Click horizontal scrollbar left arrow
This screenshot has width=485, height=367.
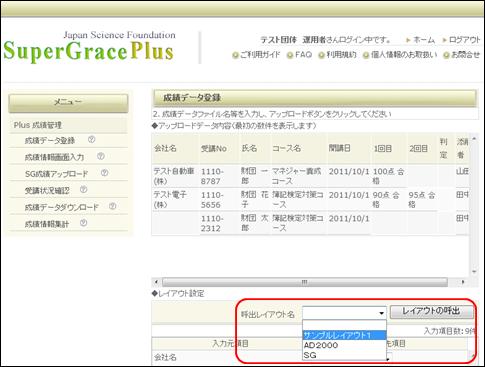(x=156, y=282)
